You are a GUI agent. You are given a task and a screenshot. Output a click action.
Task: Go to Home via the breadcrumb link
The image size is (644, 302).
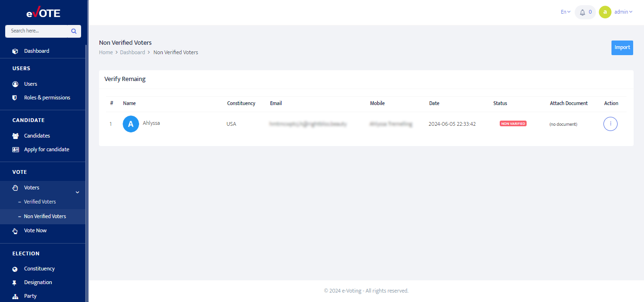tap(106, 52)
